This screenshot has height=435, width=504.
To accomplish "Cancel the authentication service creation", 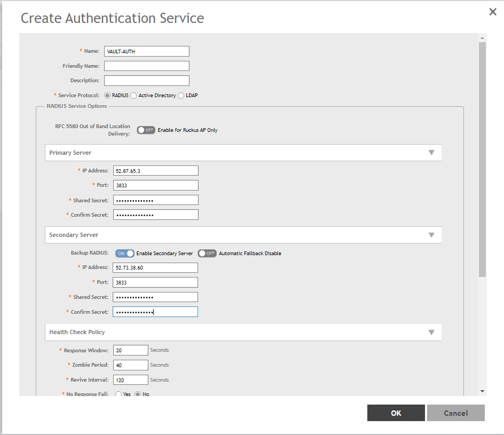I will coord(455,413).
